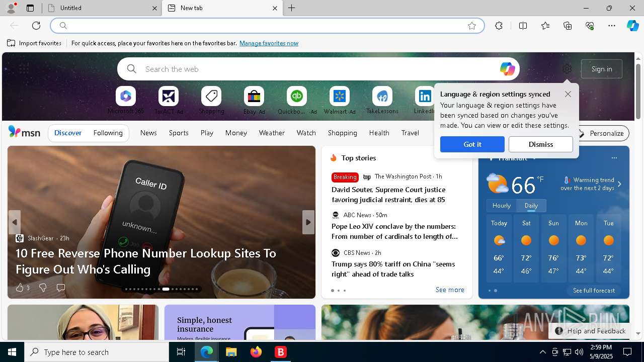Open the app launcher grid icon
Screen dimensions: 644x362
click(x=24, y=68)
